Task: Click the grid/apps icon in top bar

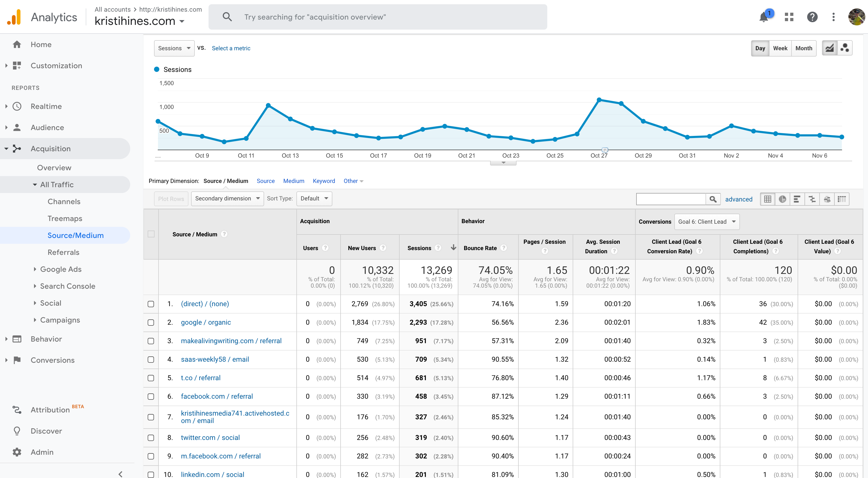Action: coord(789,16)
